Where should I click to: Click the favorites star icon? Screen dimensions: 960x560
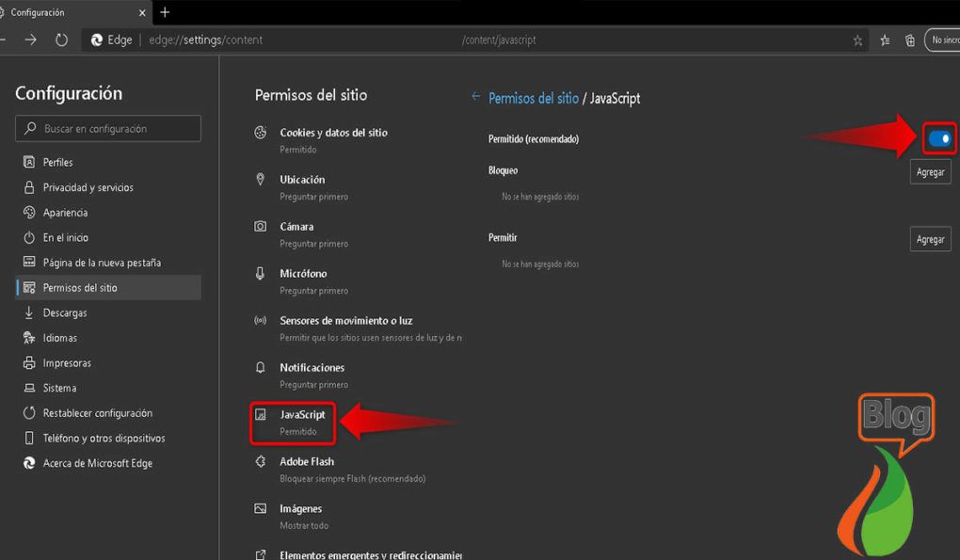click(x=856, y=40)
